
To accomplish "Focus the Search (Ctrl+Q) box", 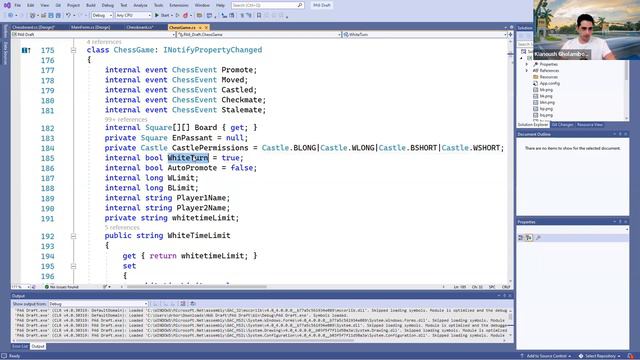I will click(267, 5).
